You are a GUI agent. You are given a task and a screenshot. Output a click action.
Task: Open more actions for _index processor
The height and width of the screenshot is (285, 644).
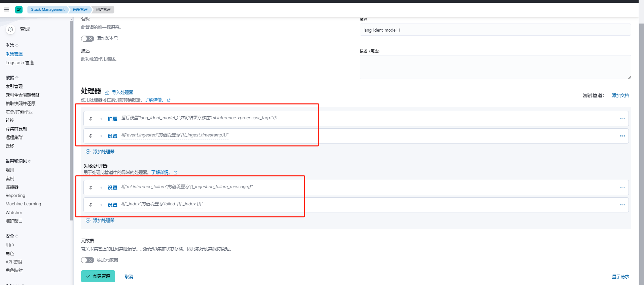click(x=622, y=205)
